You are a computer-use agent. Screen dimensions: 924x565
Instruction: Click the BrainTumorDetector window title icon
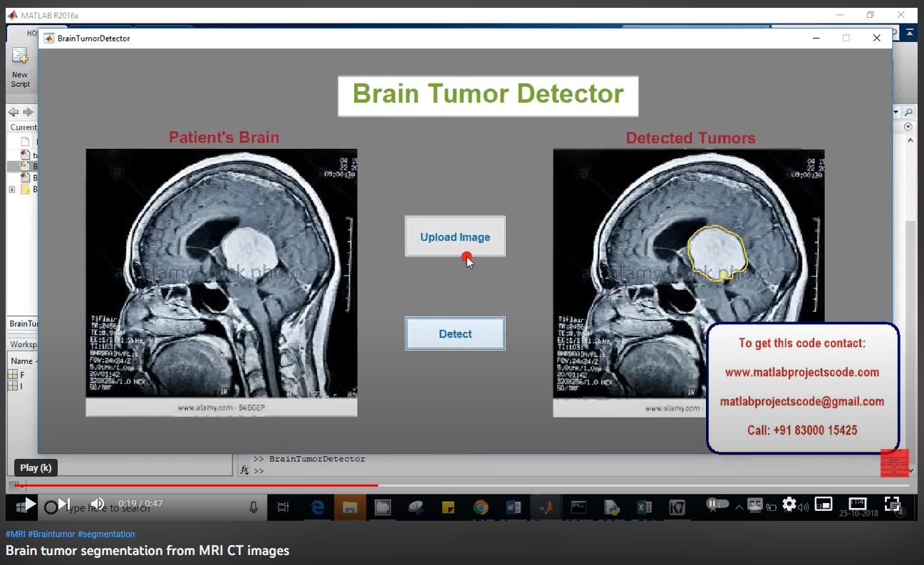click(49, 38)
